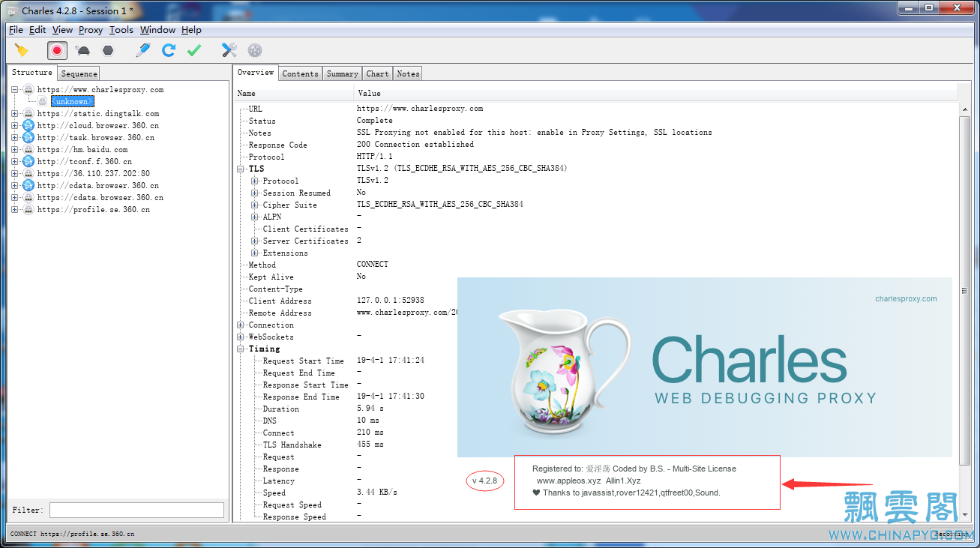Expand the Connection section
The image size is (980, 548).
pyautogui.click(x=241, y=325)
